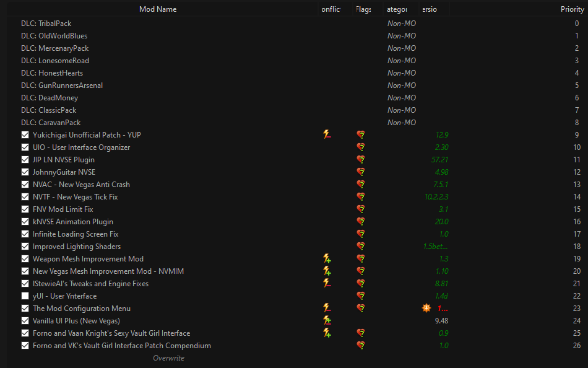
Task: Click the conflict icon on IStewieAI's Tweaks and Engine Fixes
Action: click(x=327, y=283)
